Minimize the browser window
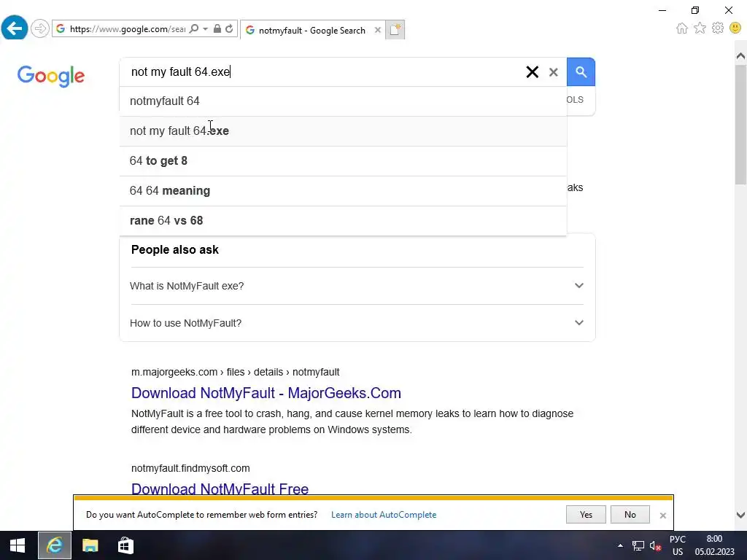Viewport: 747px width, 560px height. pyautogui.click(x=662, y=10)
